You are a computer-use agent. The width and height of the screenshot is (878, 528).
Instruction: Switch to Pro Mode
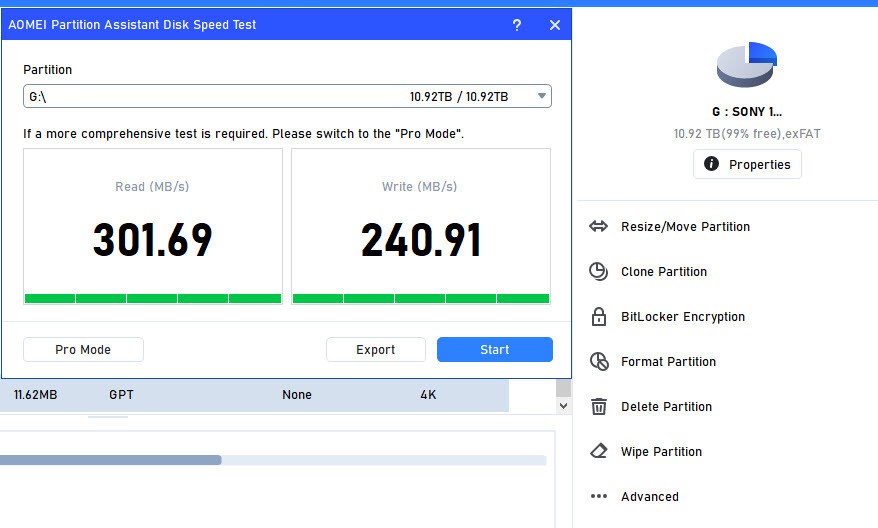(83, 350)
